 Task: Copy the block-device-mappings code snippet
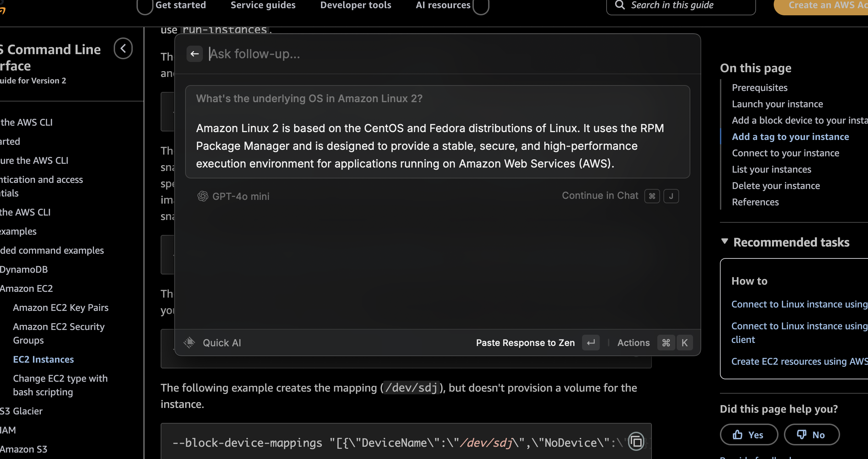click(636, 442)
